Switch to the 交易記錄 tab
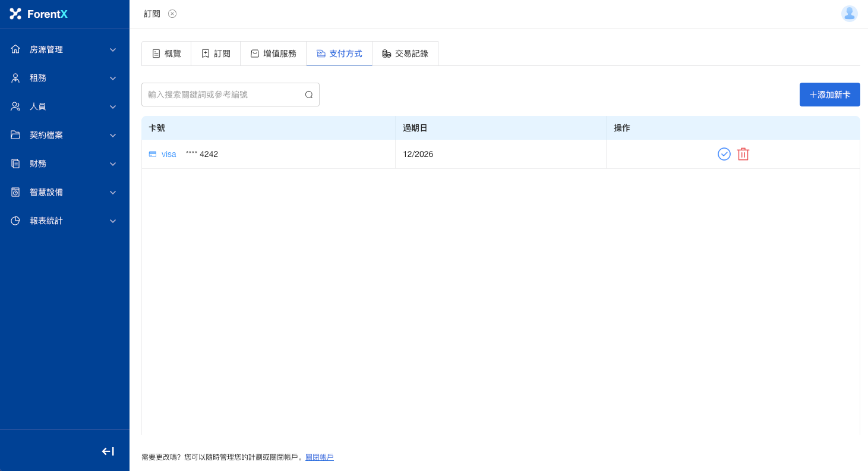This screenshot has height=471, width=868. (405, 54)
